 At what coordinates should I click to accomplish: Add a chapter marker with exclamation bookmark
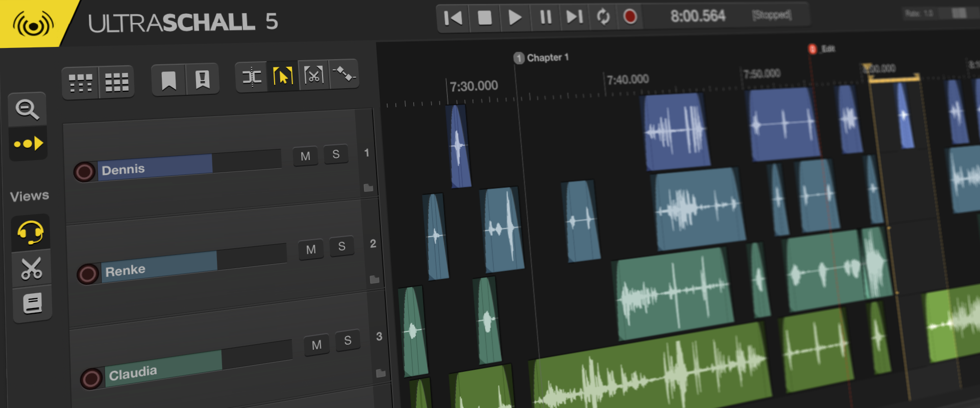(x=203, y=79)
